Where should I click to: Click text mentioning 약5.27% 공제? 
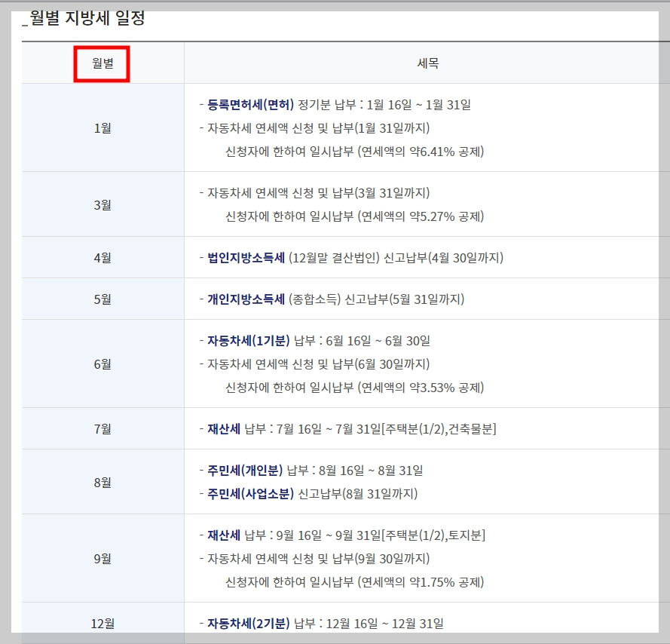[355, 217]
